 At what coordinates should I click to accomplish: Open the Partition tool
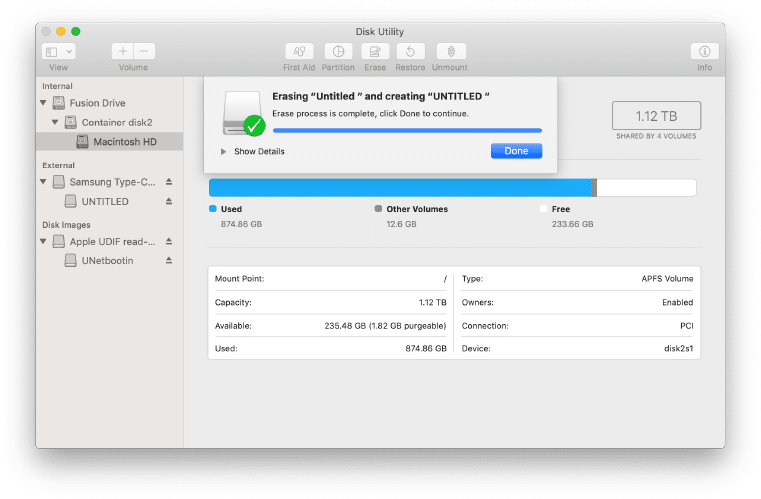338,51
